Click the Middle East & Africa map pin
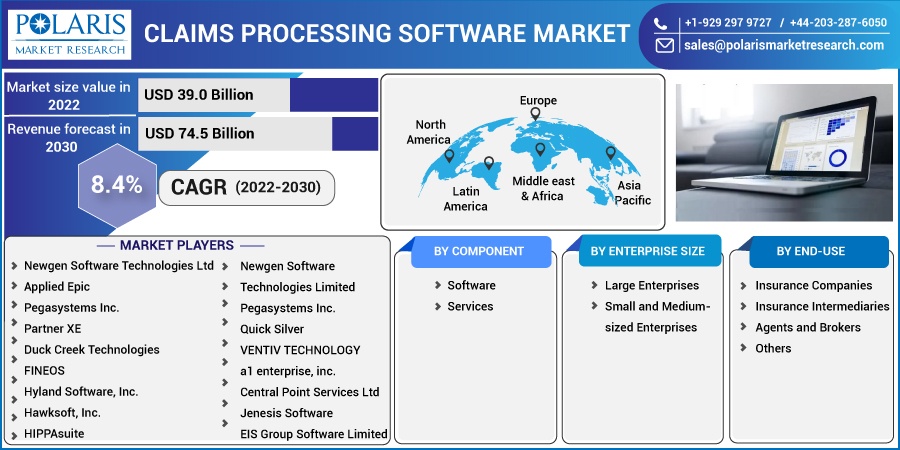This screenshot has height=450, width=900. (540, 149)
